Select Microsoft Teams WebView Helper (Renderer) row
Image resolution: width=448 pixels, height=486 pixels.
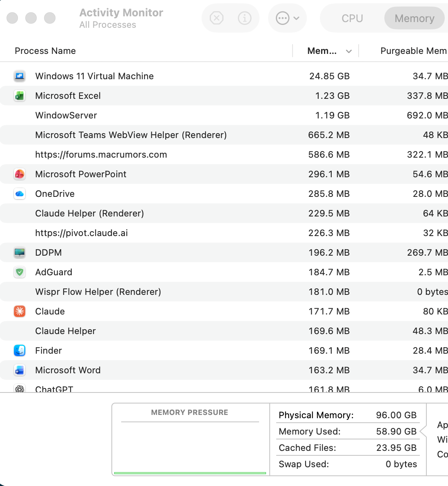[224, 135]
